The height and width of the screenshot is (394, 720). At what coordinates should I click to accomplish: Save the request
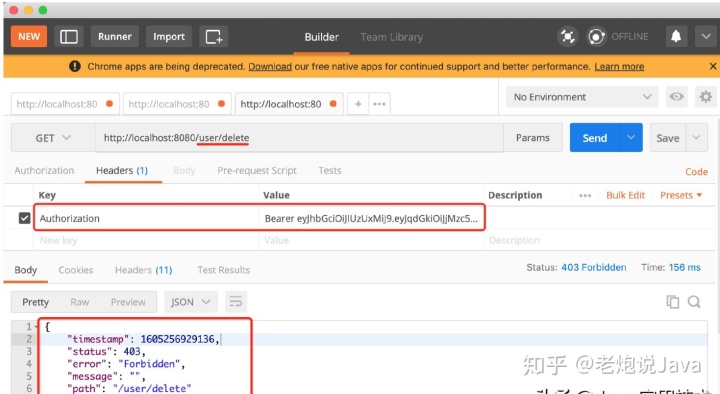click(668, 138)
